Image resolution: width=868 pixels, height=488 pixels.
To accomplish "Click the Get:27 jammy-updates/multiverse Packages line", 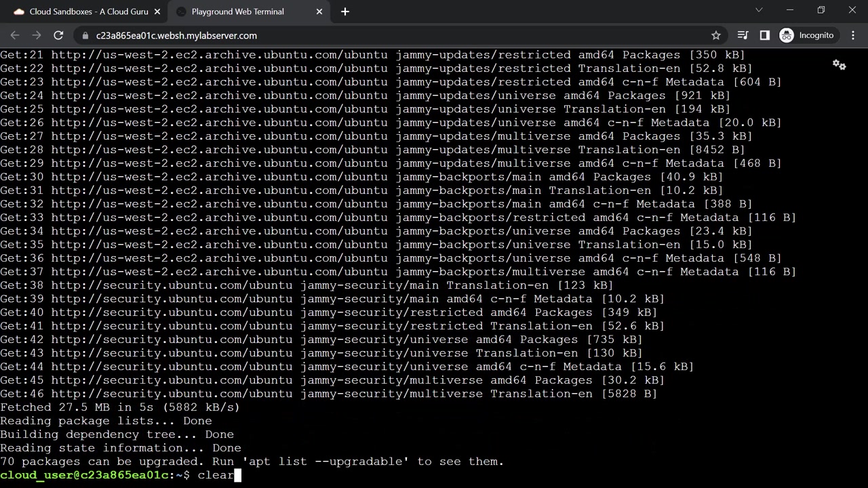I will (x=376, y=136).
